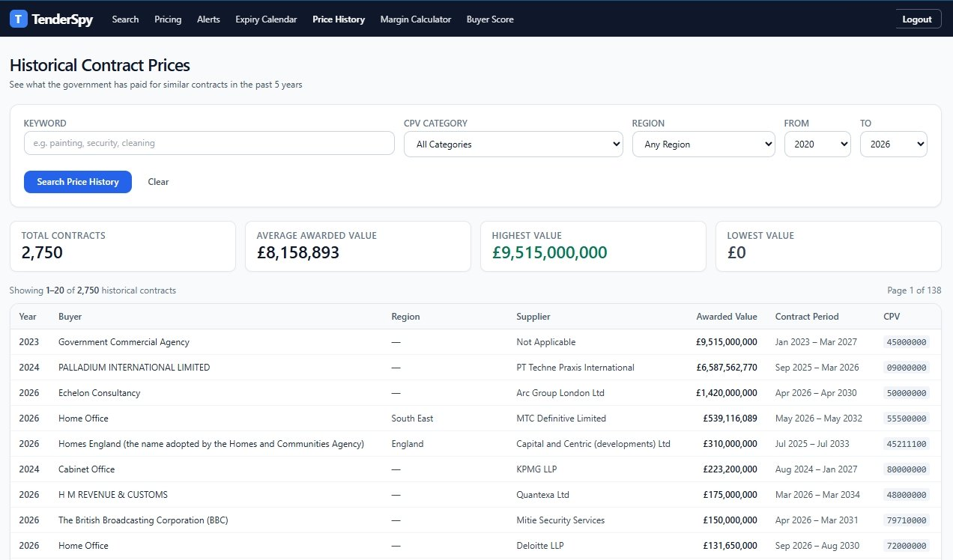Open Buyer Score in navigation
This screenshot has height=560, width=953.
[x=490, y=19]
